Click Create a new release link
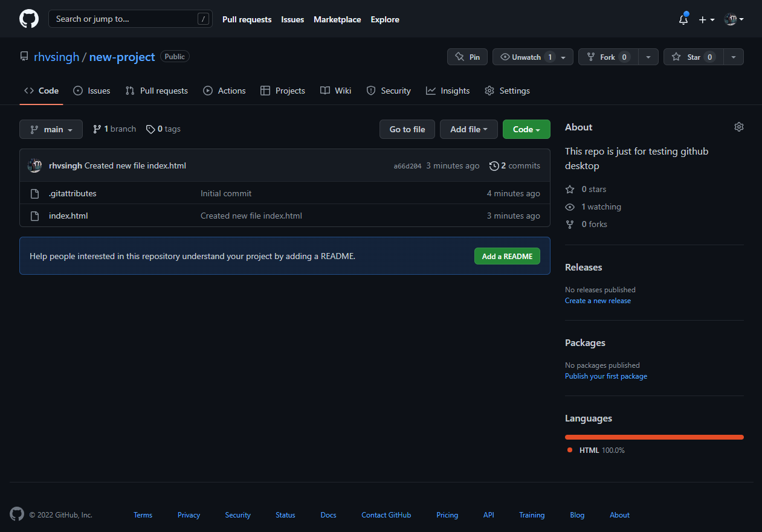 598,301
